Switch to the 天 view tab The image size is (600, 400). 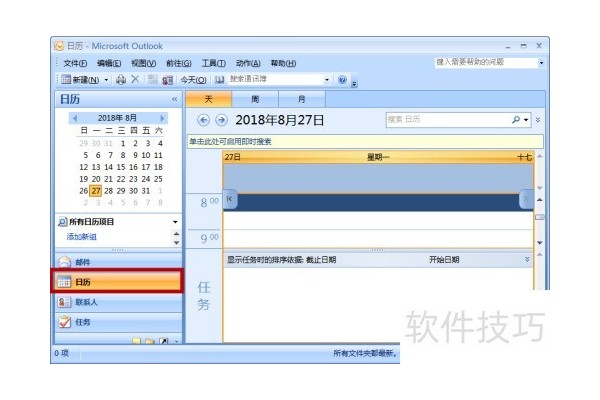(209, 99)
